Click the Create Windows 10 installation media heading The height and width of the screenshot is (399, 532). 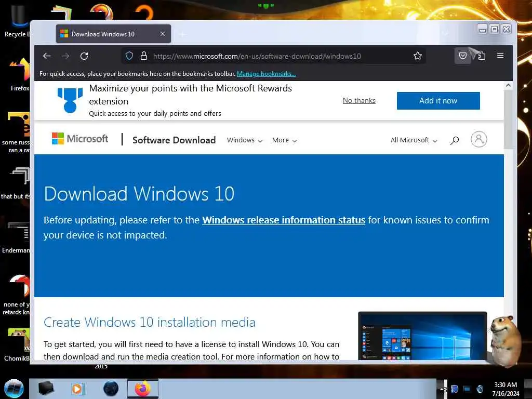[x=149, y=322]
